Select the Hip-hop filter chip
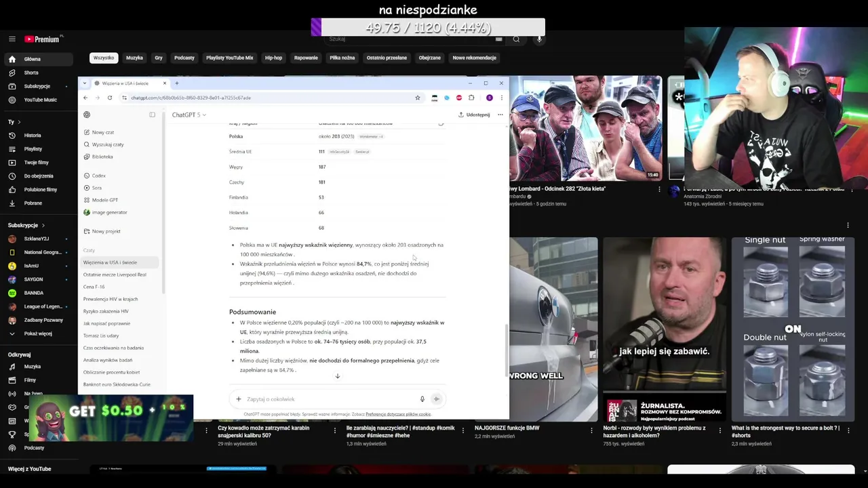 point(273,58)
